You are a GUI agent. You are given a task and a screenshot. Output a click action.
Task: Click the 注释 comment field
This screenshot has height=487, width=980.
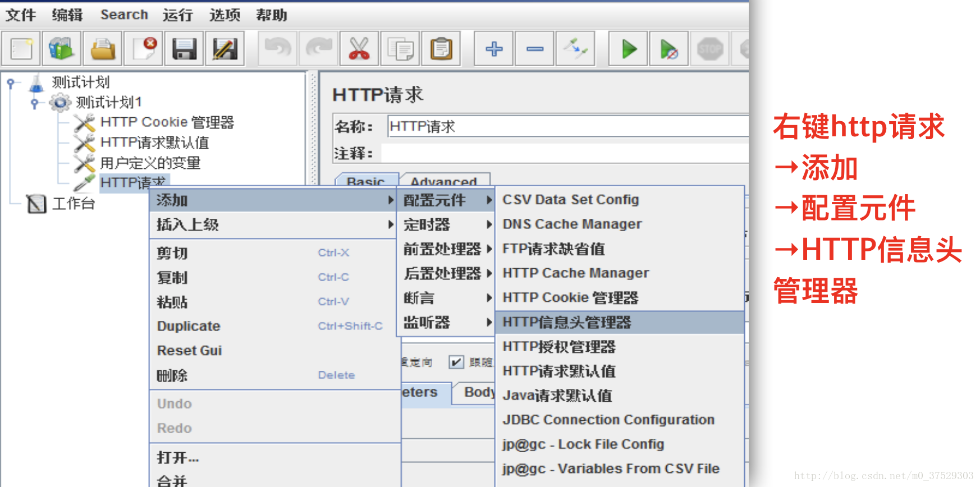(x=565, y=153)
